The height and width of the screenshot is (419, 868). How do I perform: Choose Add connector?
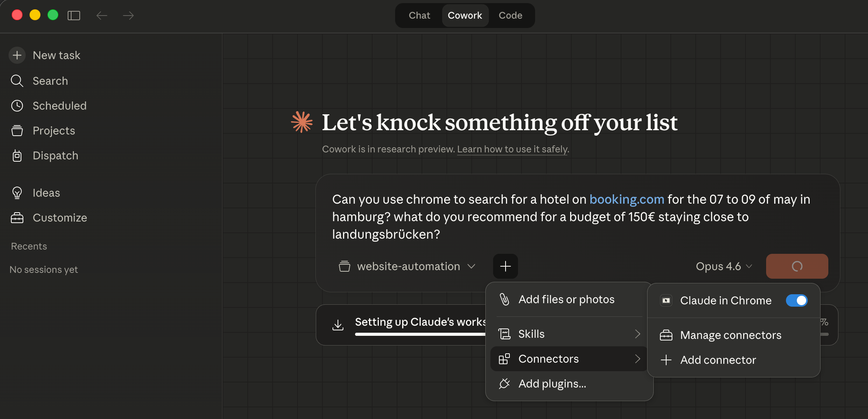[x=733, y=360]
